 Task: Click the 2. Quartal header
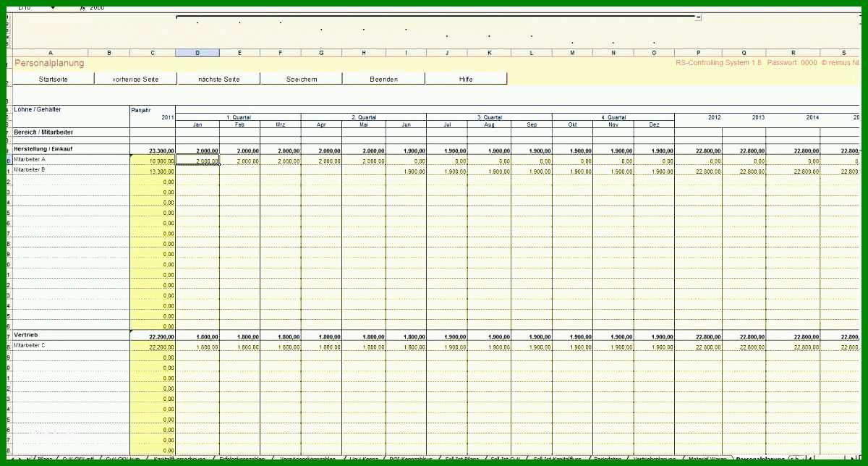[364, 117]
